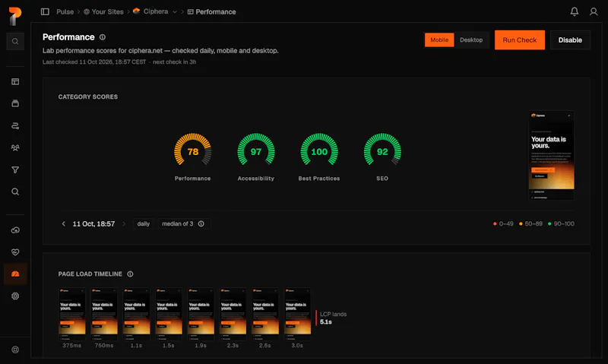Click the 11 Oct, 18:57 date label
The image size is (608, 364).
(x=93, y=223)
